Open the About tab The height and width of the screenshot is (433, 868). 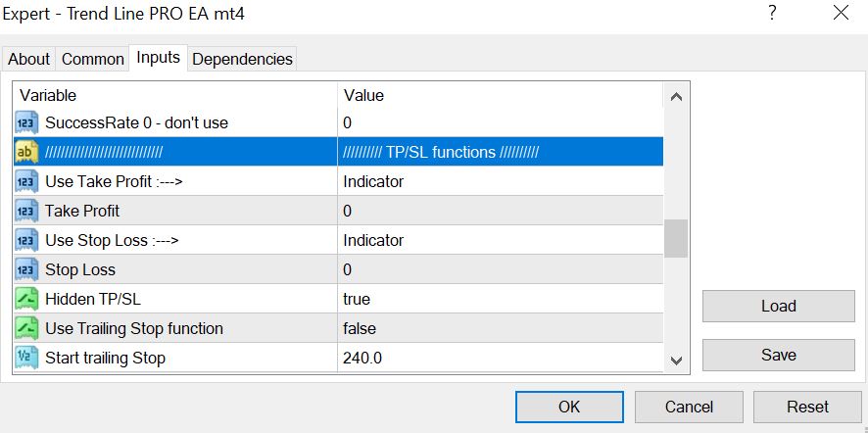pyautogui.click(x=28, y=59)
